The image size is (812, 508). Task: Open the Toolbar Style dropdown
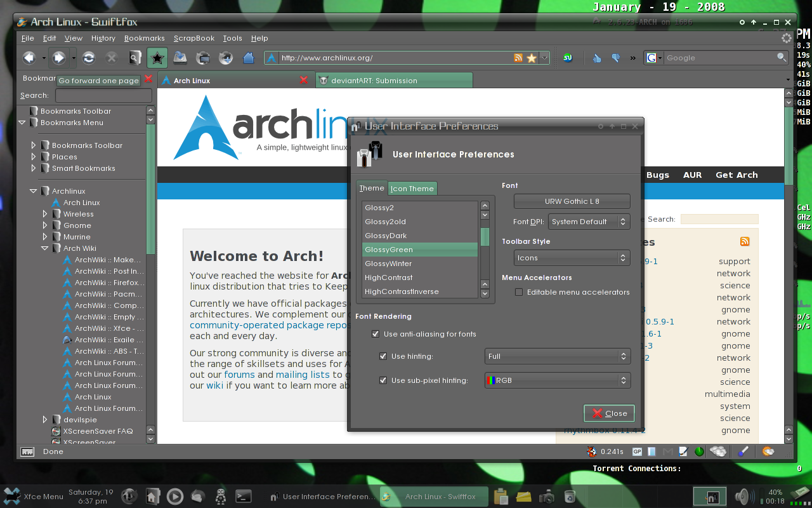pos(571,258)
